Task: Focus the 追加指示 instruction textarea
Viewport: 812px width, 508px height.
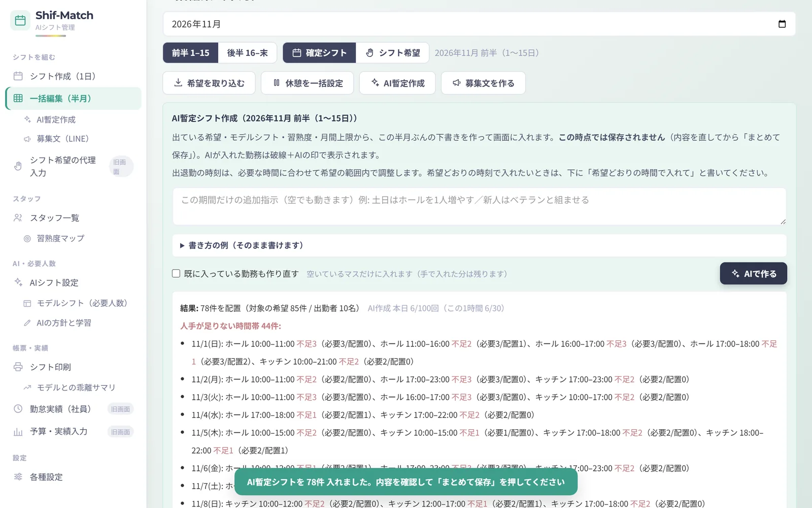Action: [479, 206]
